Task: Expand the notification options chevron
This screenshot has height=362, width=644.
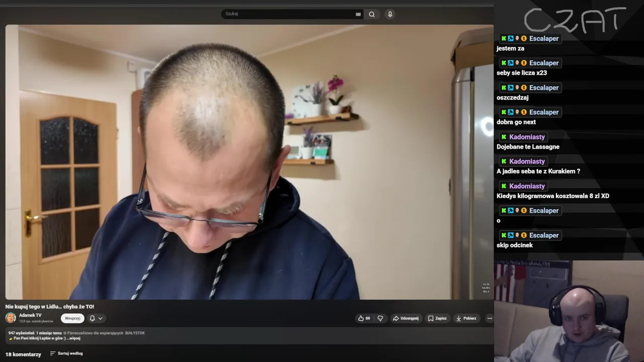Action: (x=101, y=318)
